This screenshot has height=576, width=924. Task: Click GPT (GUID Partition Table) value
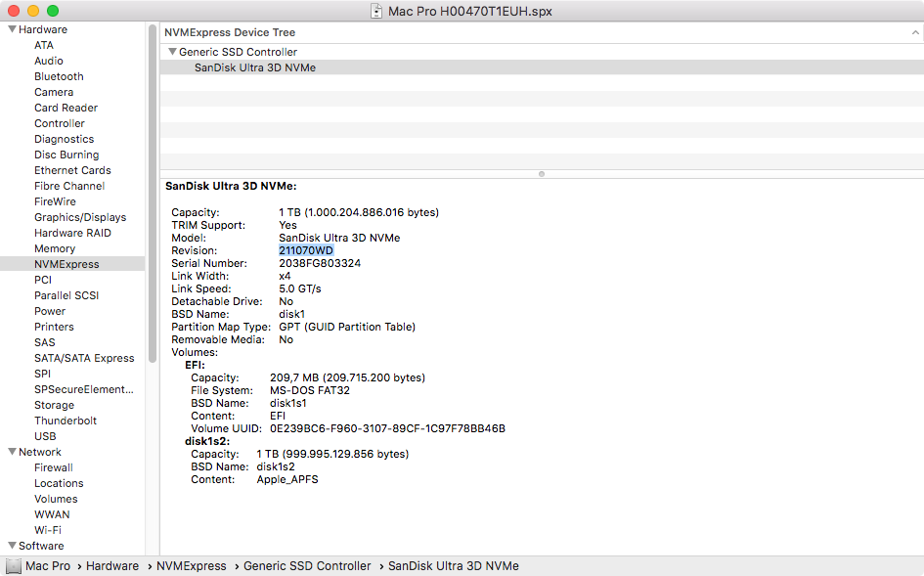(347, 327)
